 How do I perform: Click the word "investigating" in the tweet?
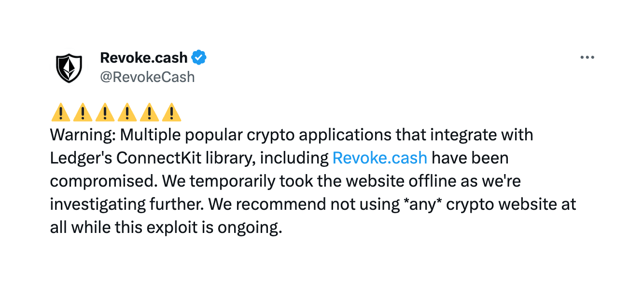pos(96,204)
